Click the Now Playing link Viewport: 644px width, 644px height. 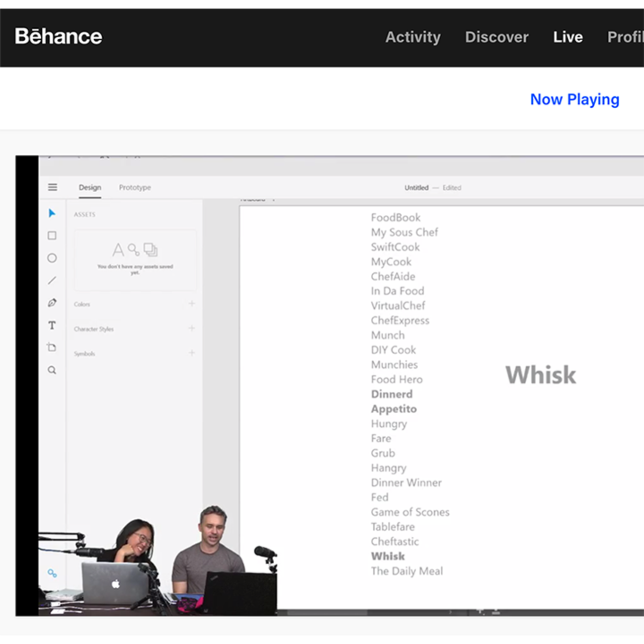click(x=575, y=99)
